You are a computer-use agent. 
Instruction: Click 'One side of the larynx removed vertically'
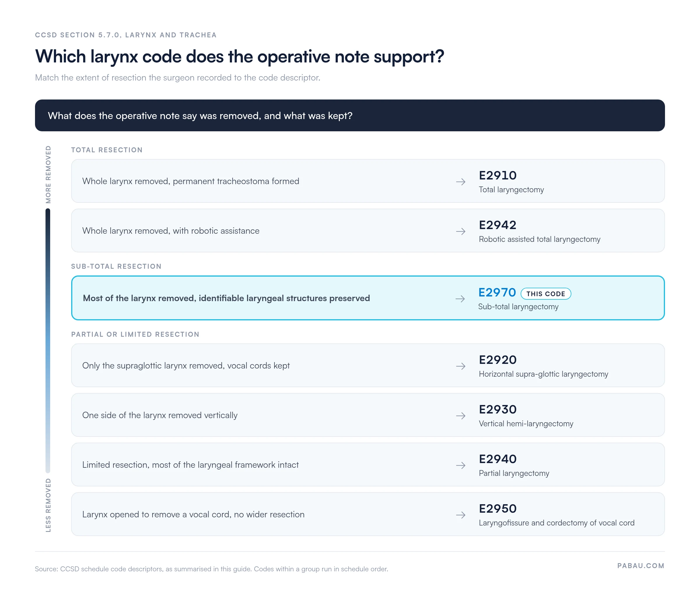tap(160, 416)
